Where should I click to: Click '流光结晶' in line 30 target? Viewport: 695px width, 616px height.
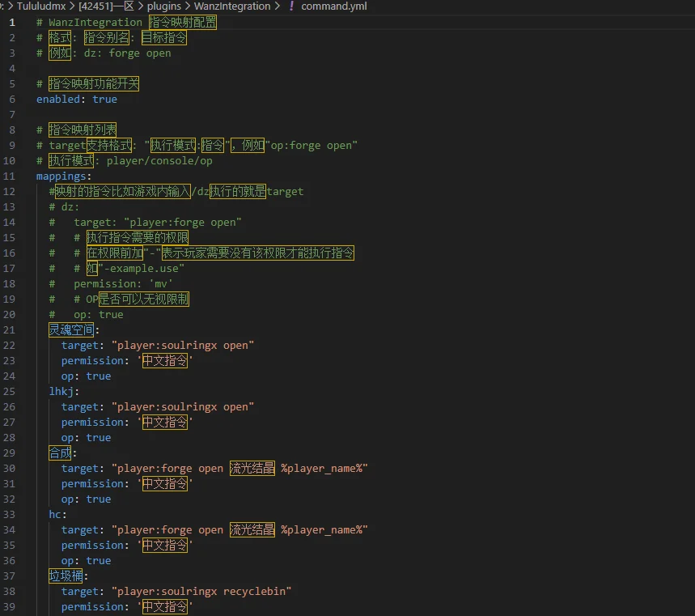coord(252,469)
